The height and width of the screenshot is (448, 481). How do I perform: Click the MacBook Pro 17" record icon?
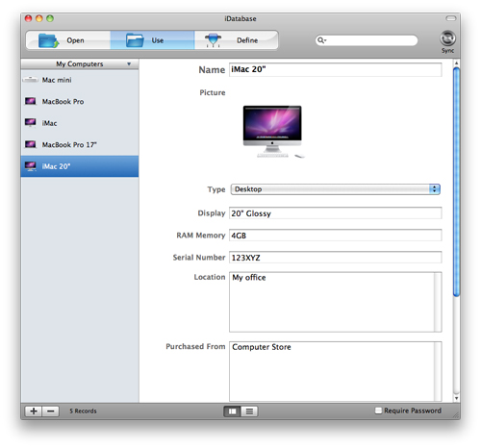click(31, 144)
